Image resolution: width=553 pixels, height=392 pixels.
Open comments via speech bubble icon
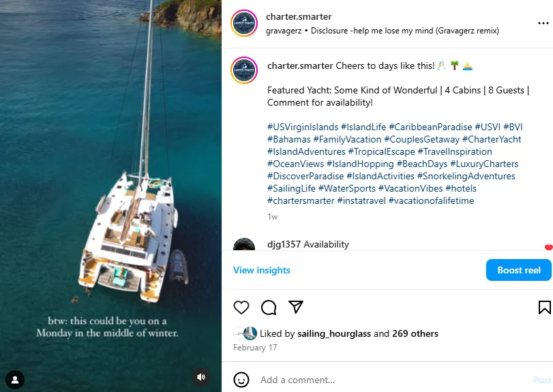point(269,307)
